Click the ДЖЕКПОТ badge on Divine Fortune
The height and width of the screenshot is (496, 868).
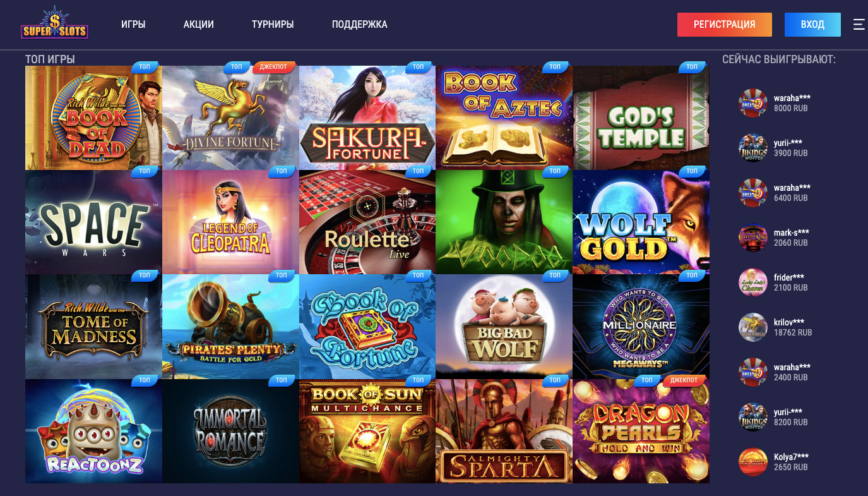pos(274,67)
